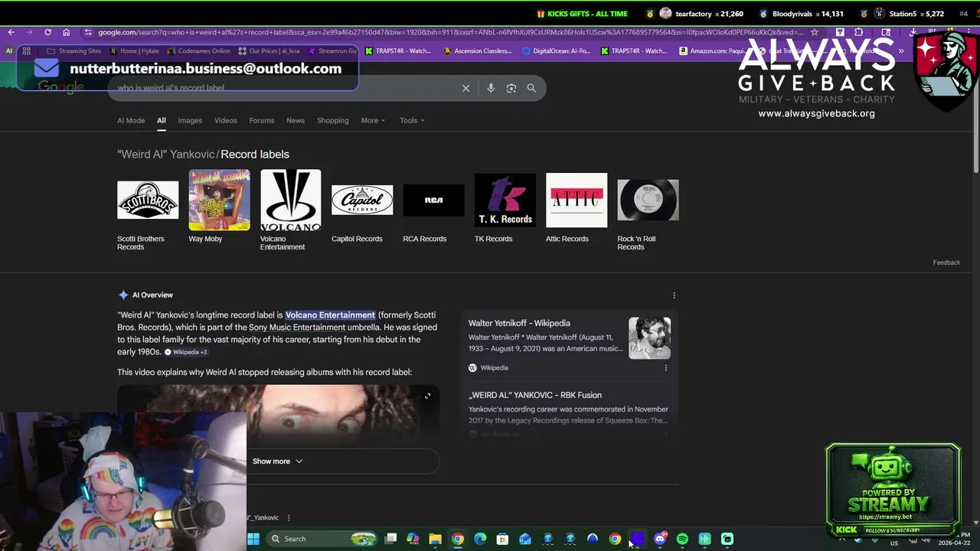The image size is (980, 551).
Task: Open the Outlook mail taskbar icon
Action: (x=525, y=539)
